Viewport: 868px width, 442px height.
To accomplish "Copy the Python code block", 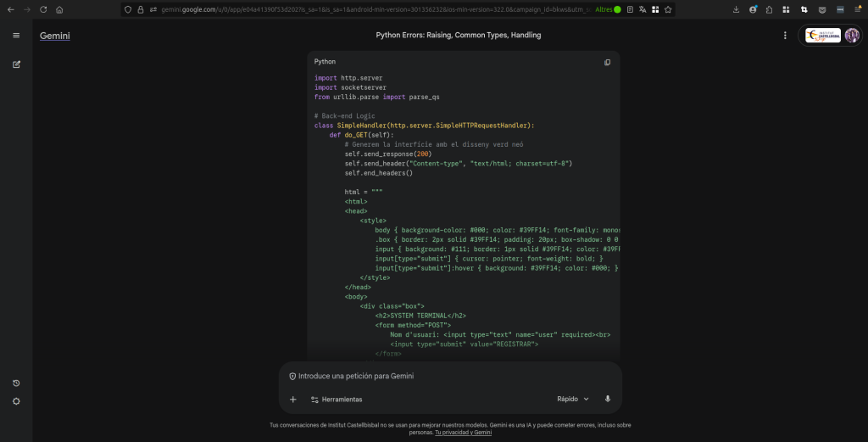I will [x=607, y=62].
